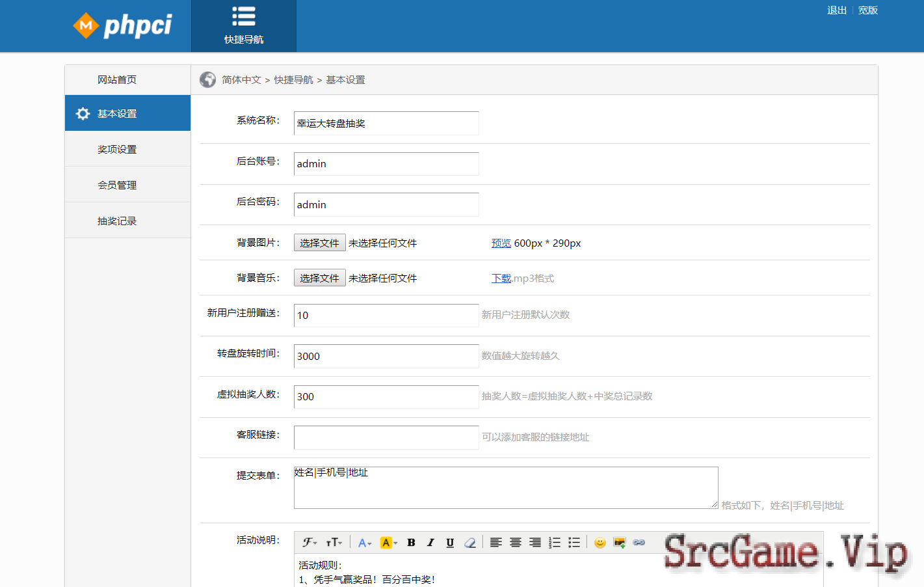The image size is (924, 587).
Task: Expand the text color picker
Action: coord(364,543)
